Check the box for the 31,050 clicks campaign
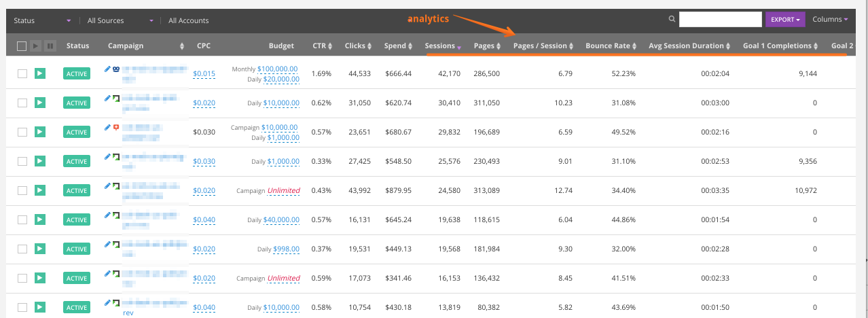Viewport: 868px width, 318px height. click(x=22, y=103)
